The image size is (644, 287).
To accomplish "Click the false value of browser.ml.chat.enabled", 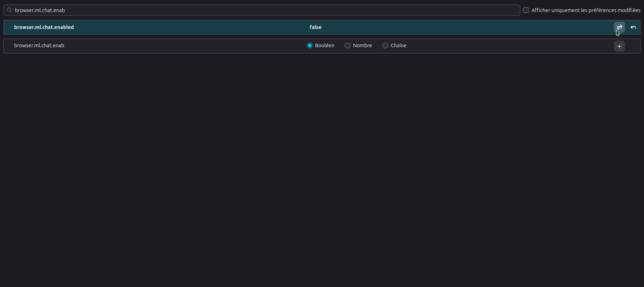I will [x=315, y=27].
